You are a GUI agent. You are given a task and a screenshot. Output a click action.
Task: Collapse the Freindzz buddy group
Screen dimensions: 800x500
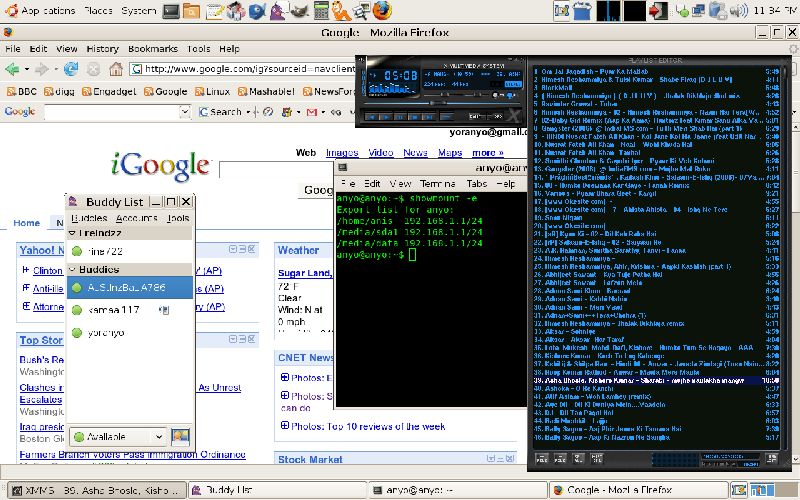point(72,233)
